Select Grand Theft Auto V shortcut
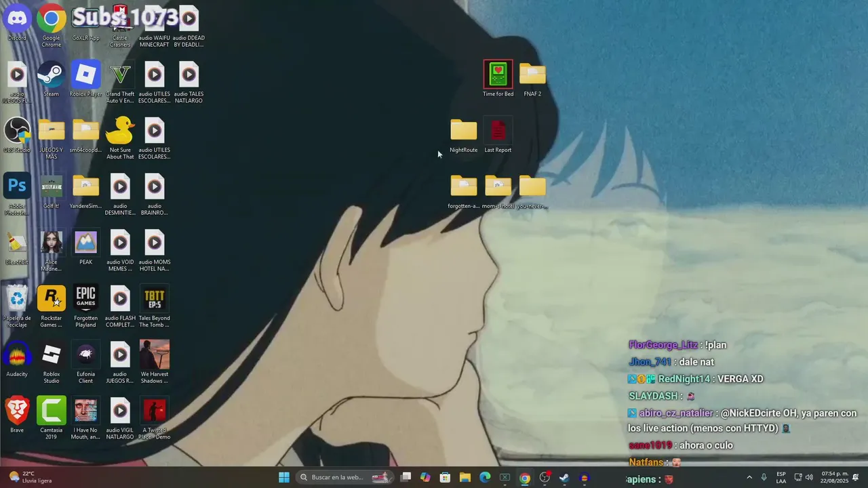 tap(120, 83)
